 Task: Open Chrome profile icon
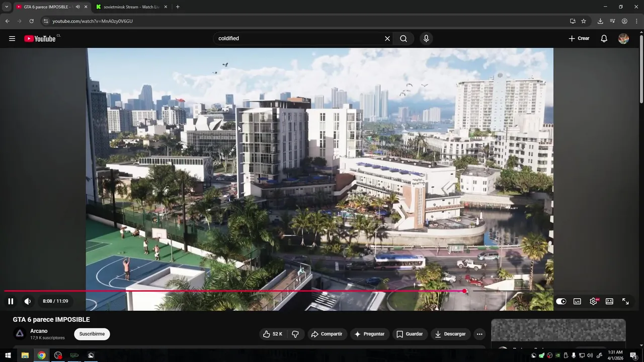pos(624,21)
